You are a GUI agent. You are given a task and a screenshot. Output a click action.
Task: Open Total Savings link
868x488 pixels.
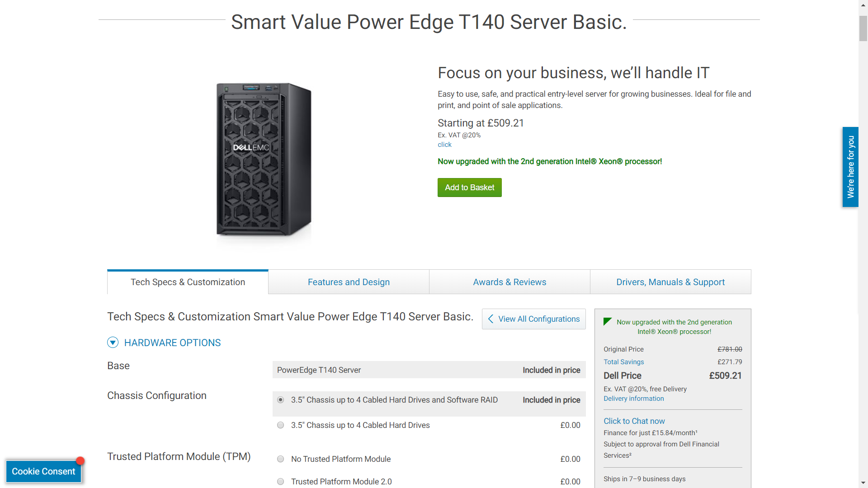[x=623, y=362]
